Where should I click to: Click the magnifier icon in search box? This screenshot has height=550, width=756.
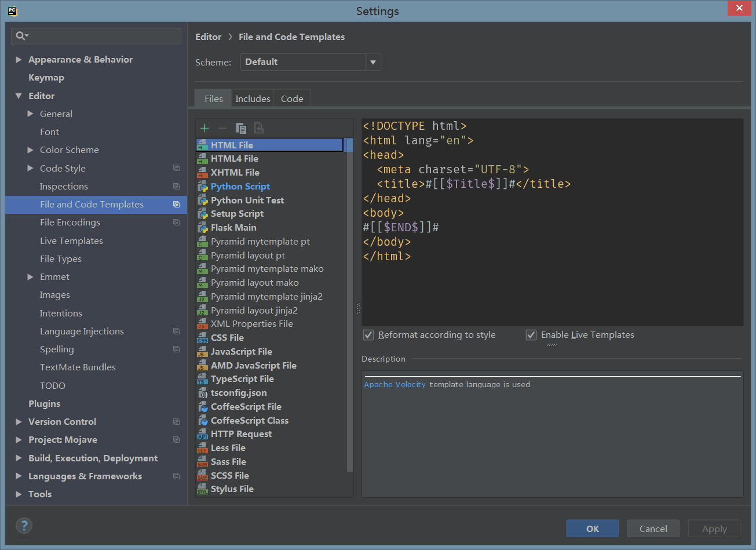click(21, 36)
